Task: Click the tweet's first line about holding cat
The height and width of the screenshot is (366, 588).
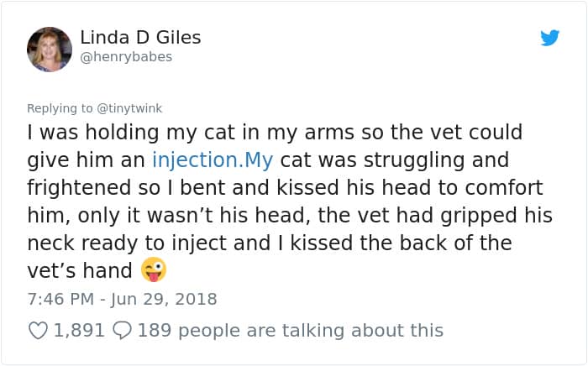Action: [x=275, y=133]
